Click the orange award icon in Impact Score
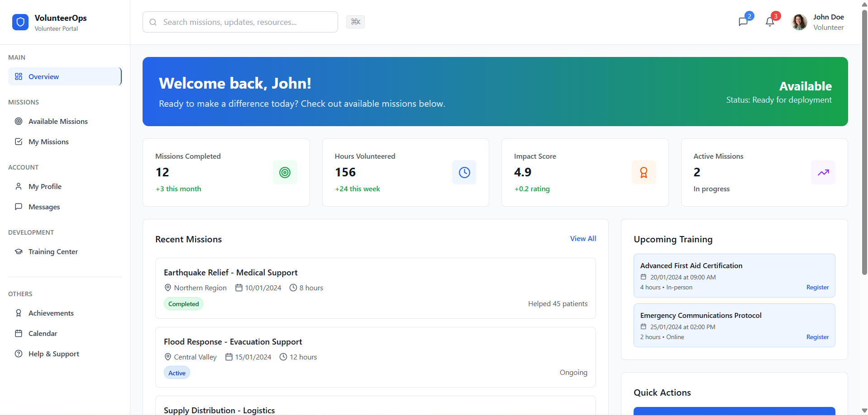868x416 pixels. [x=644, y=172]
